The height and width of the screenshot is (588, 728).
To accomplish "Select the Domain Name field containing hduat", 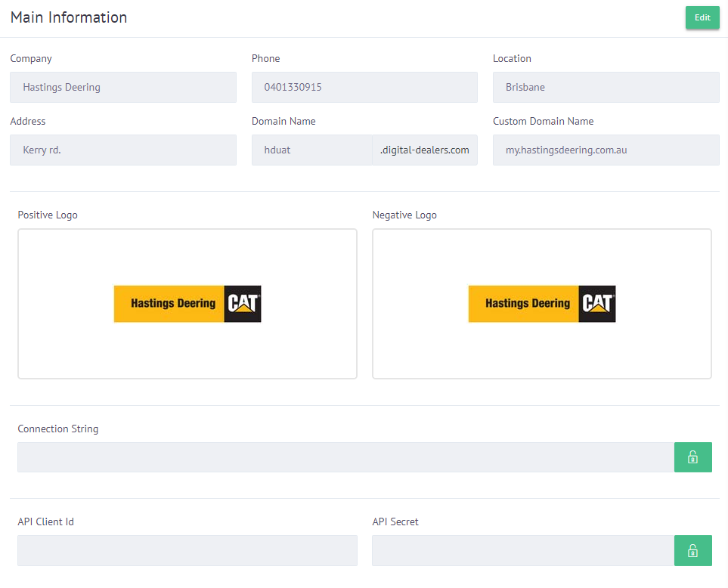I will [x=311, y=150].
